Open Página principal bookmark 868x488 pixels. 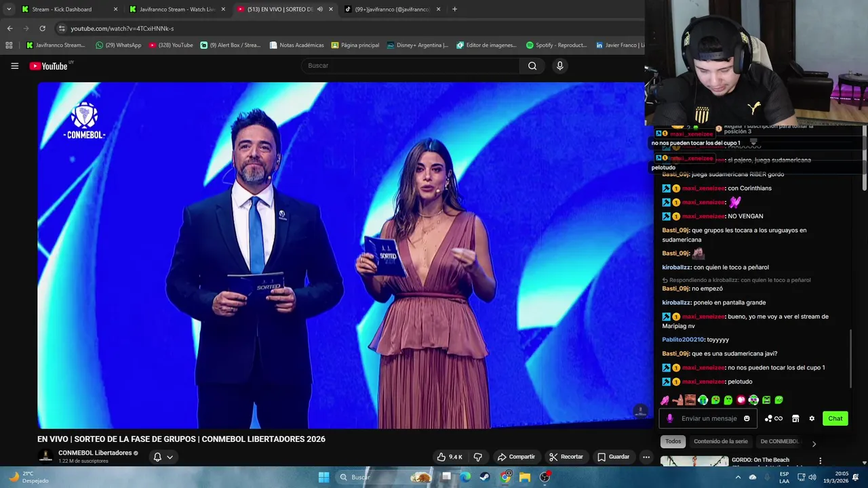[355, 45]
